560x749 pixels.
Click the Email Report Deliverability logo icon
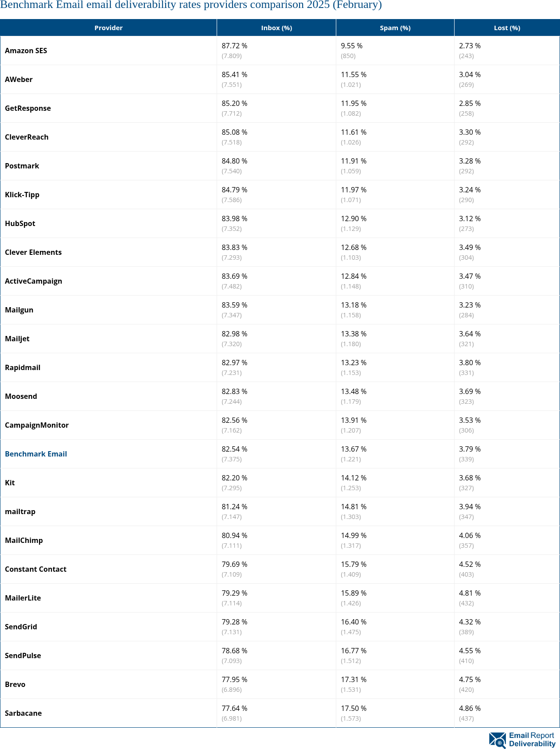tap(498, 740)
